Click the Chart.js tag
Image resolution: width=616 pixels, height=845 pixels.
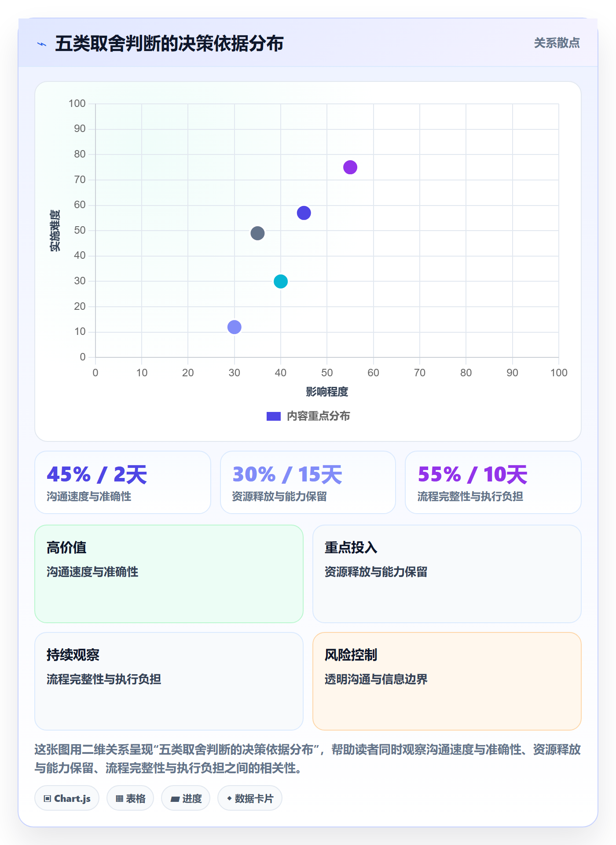click(x=67, y=798)
